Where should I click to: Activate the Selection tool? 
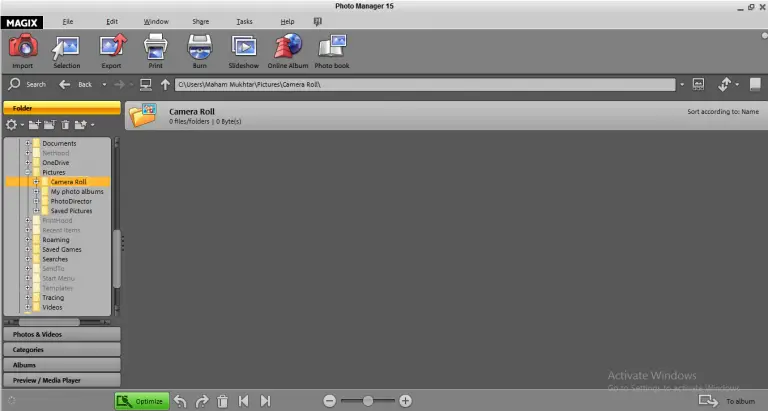click(67, 51)
